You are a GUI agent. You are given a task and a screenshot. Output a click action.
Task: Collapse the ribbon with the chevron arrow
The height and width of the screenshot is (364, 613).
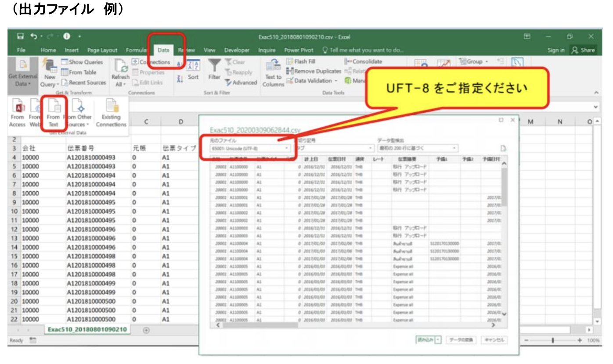point(596,93)
